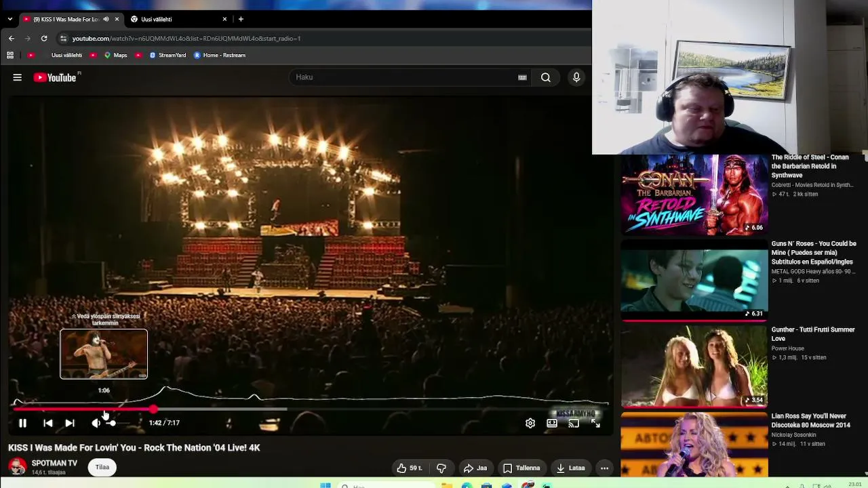Open the YouTube bookmark before Maps

(93, 55)
